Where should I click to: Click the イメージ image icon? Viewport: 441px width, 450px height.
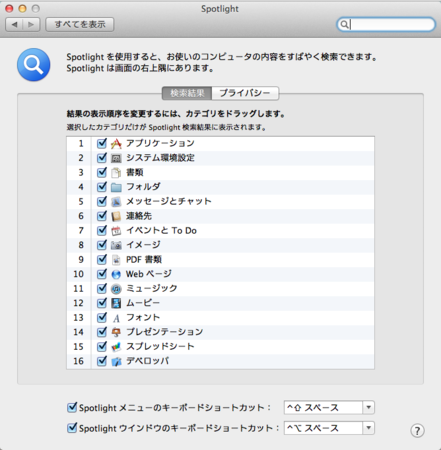(116, 245)
